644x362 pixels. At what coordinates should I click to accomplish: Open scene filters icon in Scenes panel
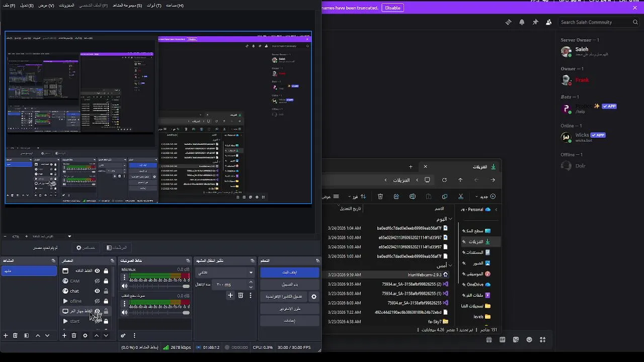point(26,335)
